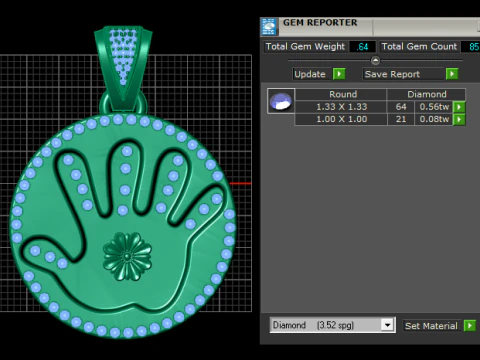Click the Save Report button
The height and width of the screenshot is (360, 480).
404,74
